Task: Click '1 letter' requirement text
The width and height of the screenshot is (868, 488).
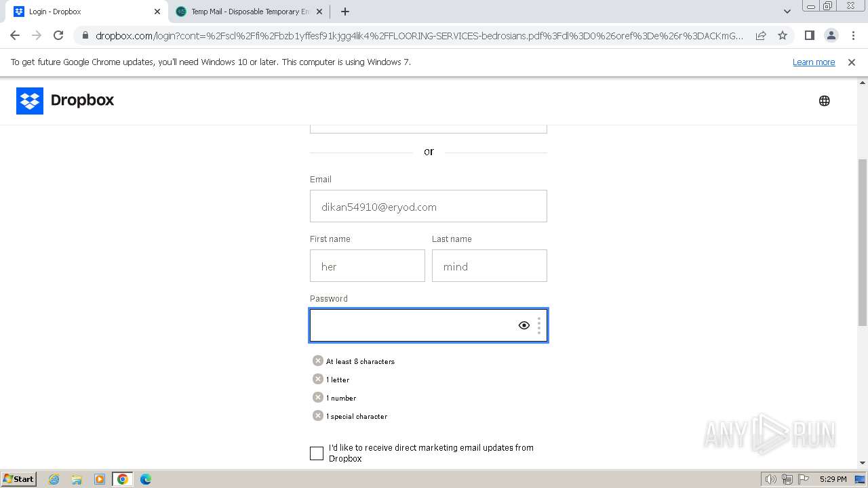Action: pyautogui.click(x=338, y=380)
